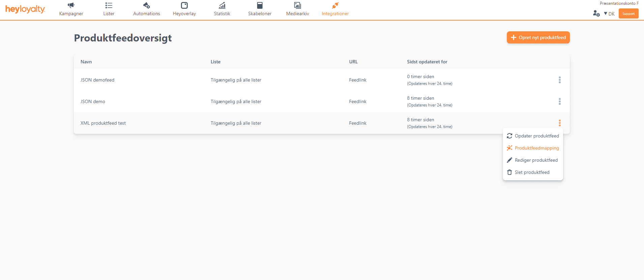Open the Lister list icon
644x280 pixels.
[x=109, y=5]
